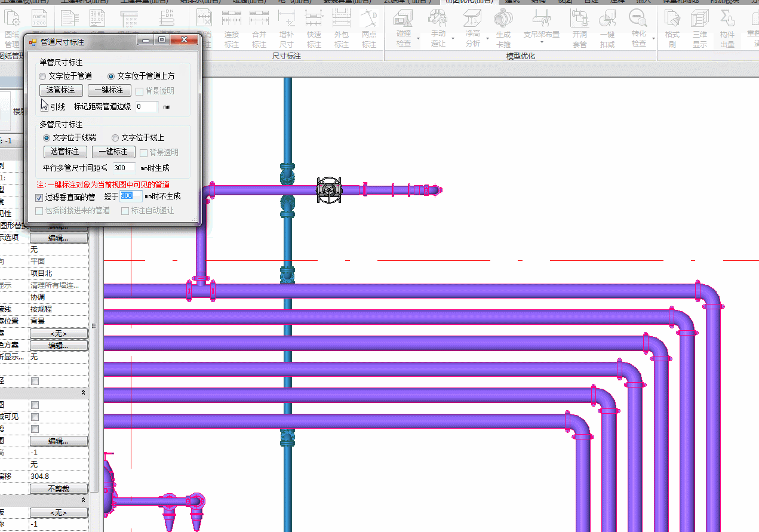Select the 文字位于线上 radio option
Viewport: 759px width, 532px height.
coord(115,138)
